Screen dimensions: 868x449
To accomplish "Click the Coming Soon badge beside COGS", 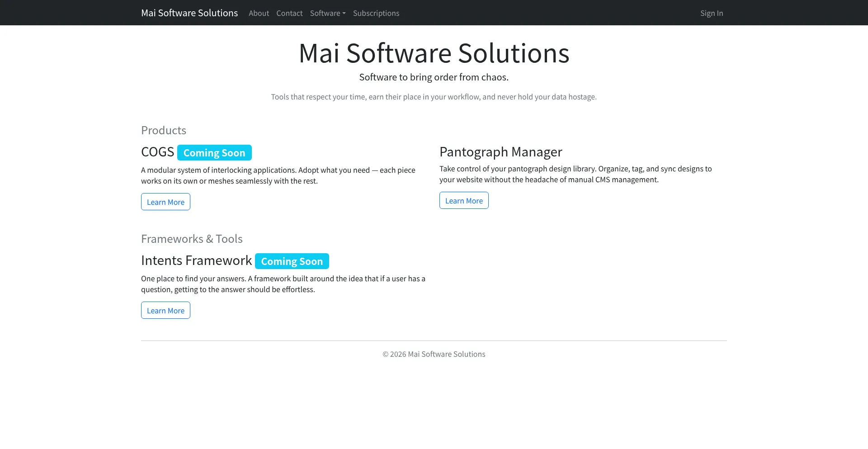I will pos(214,153).
